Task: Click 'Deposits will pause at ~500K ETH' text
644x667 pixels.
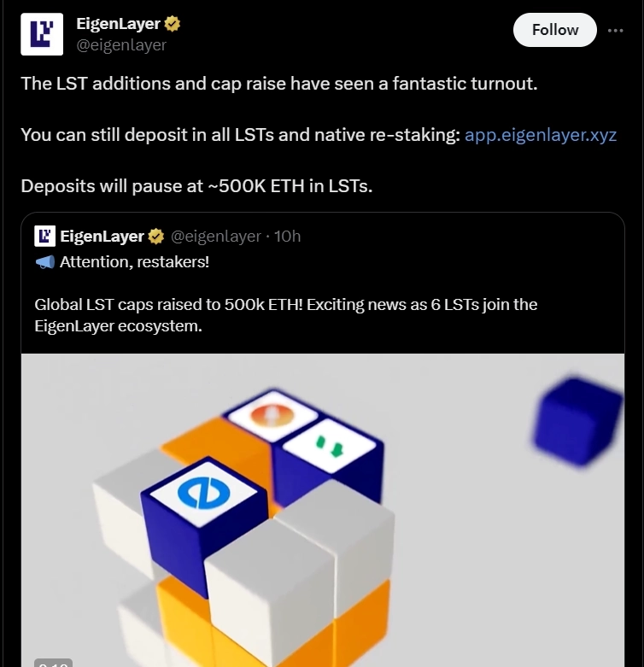Action: (196, 186)
